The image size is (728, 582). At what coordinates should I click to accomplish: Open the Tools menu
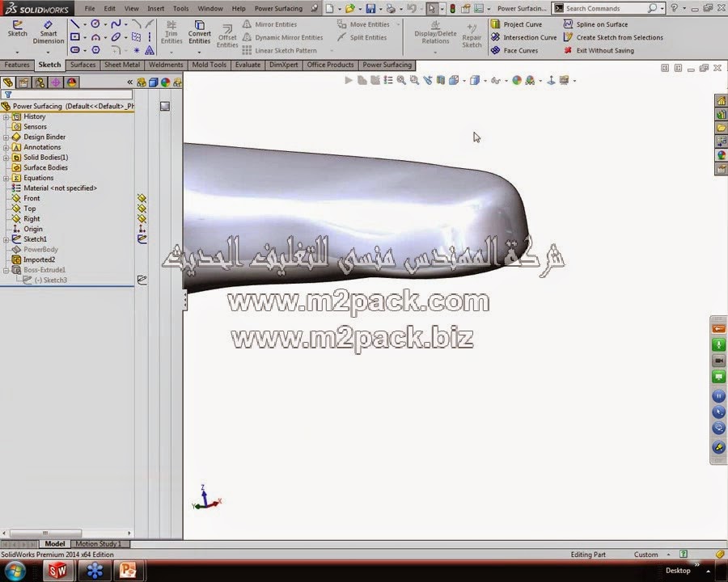tap(180, 8)
